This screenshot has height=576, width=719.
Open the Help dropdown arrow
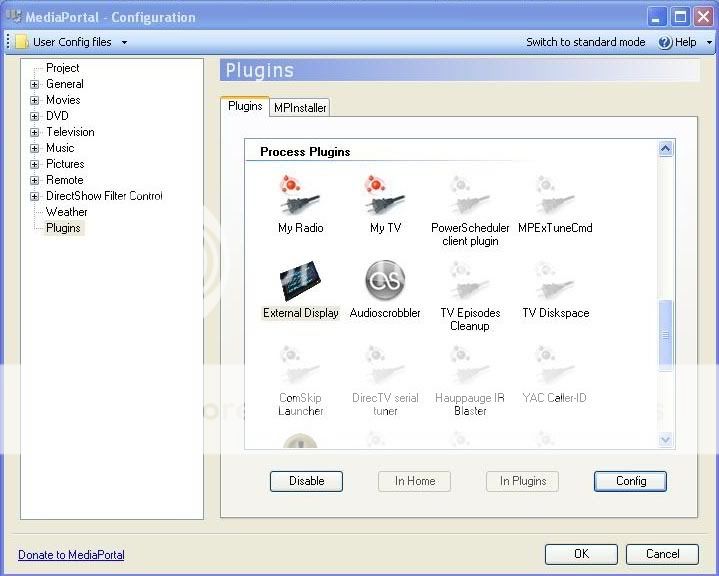(x=709, y=42)
